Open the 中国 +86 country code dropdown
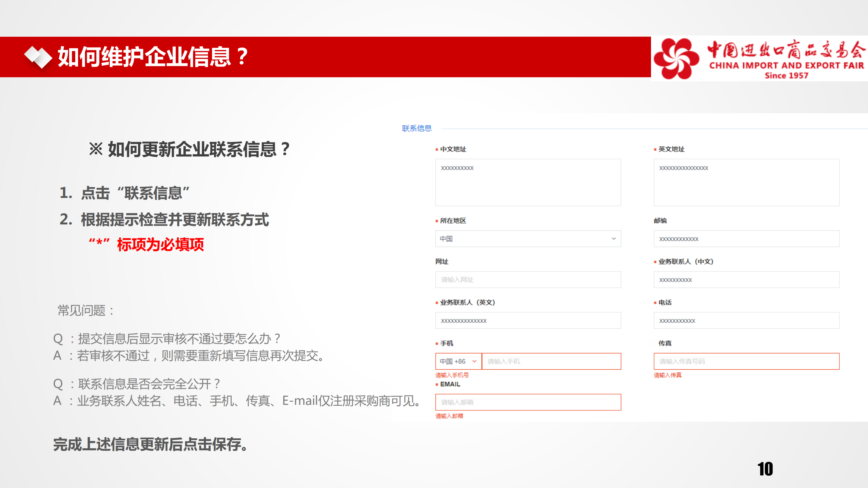Image resolution: width=868 pixels, height=488 pixels. tap(458, 361)
